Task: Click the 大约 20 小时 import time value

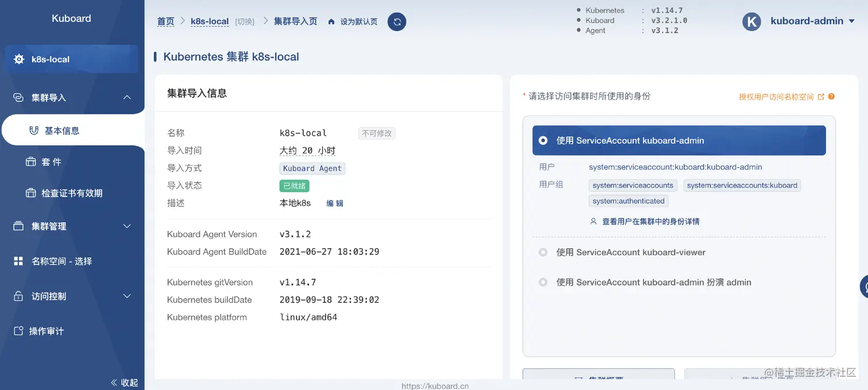Action: (307, 150)
